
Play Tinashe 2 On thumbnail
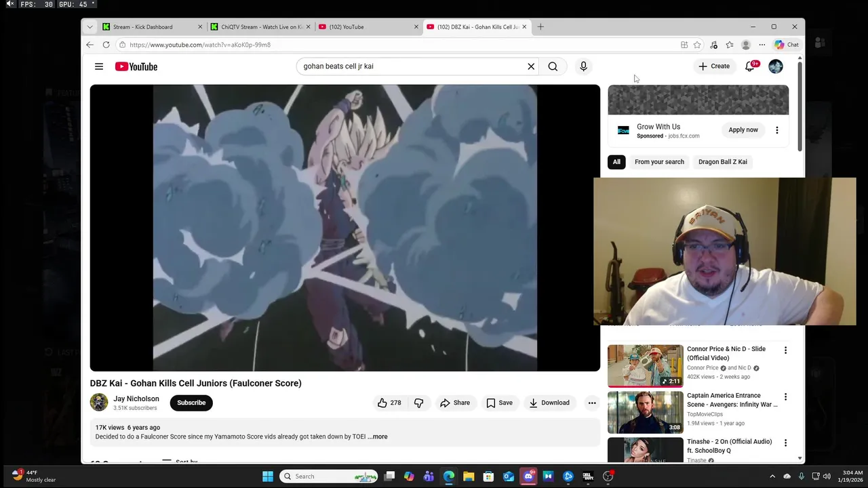coord(646,451)
